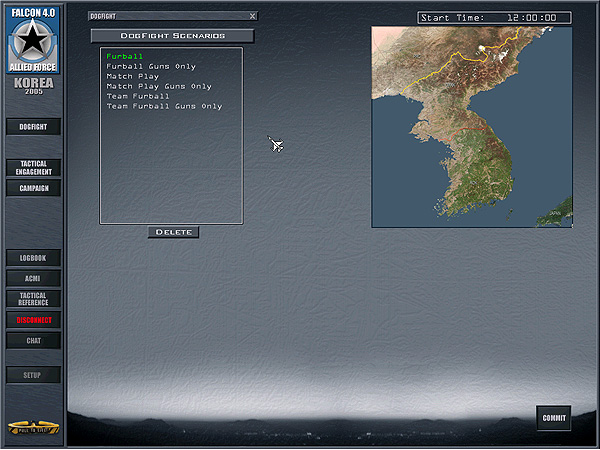This screenshot has width=600, height=450.
Task: Click the DogFight Scenarios header button
Action: pyautogui.click(x=172, y=36)
